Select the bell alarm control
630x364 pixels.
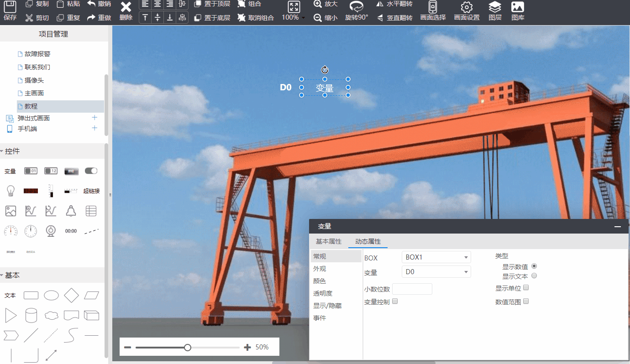(x=71, y=211)
